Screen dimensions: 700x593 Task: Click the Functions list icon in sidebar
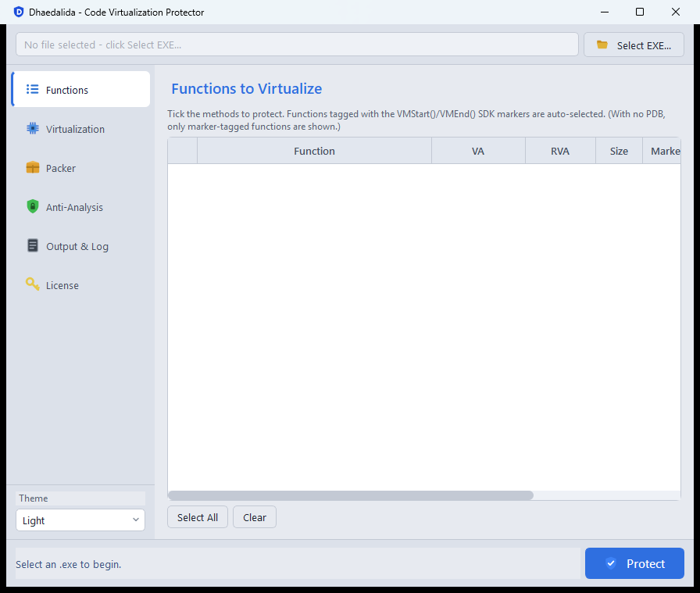tap(32, 89)
